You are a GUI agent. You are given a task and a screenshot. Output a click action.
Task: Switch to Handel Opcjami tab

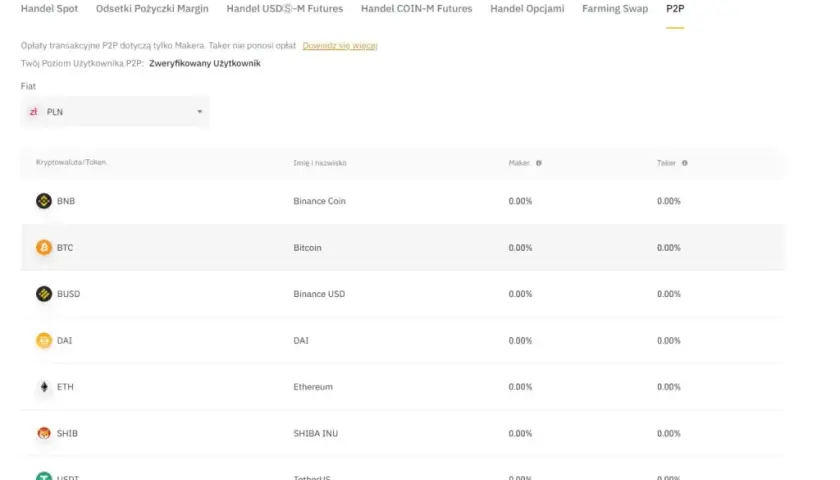pos(527,9)
